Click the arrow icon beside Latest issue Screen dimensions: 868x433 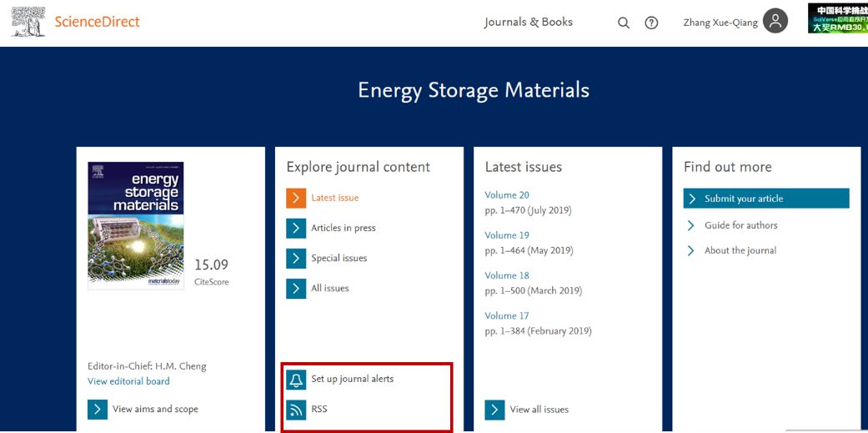point(296,198)
